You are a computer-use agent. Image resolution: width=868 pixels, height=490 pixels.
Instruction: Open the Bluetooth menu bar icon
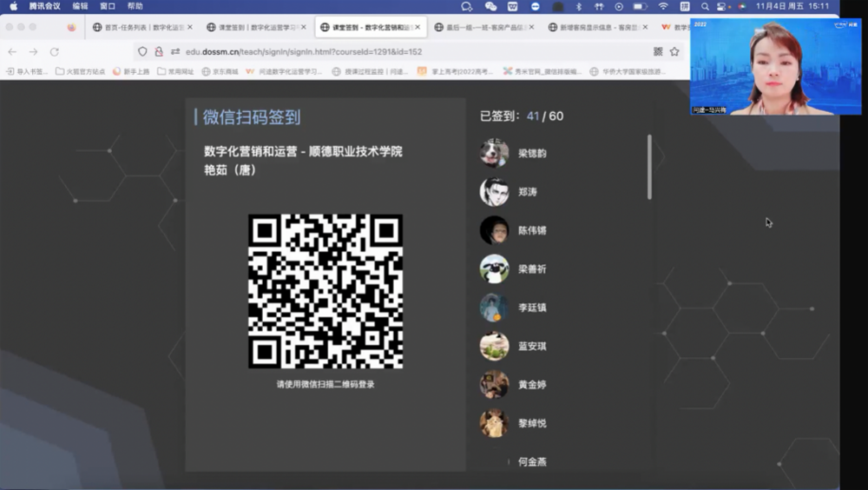pyautogui.click(x=579, y=6)
